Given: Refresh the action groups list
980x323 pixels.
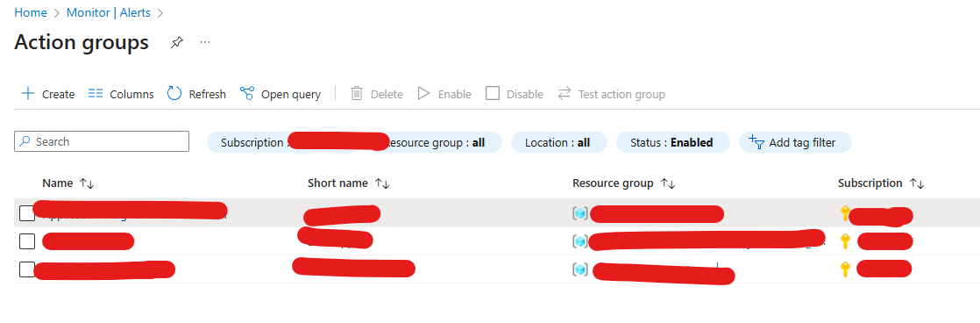Looking at the screenshot, I should 196,94.
